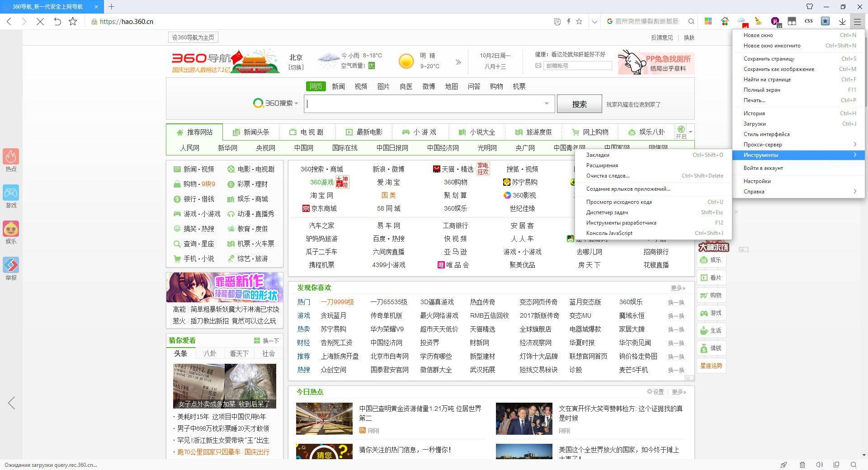Choose 'Очистка следов...' submenu item
The width and height of the screenshot is (868, 470).
click(653, 175)
